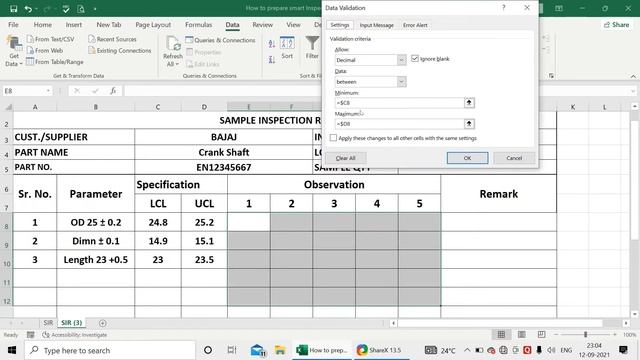Click range selector icon for Minimum field
The height and width of the screenshot is (360, 640).
469,103
